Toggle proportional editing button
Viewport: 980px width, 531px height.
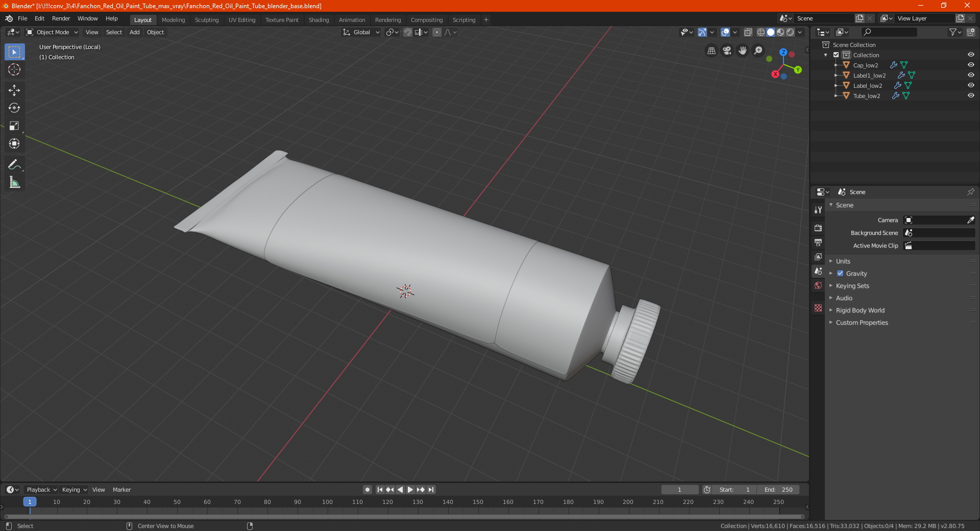point(437,32)
